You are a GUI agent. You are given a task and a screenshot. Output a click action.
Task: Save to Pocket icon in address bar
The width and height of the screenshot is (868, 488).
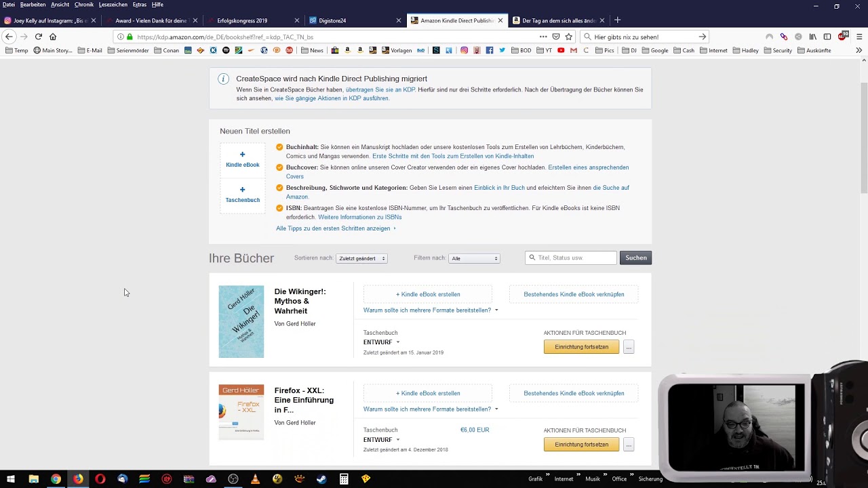click(556, 37)
